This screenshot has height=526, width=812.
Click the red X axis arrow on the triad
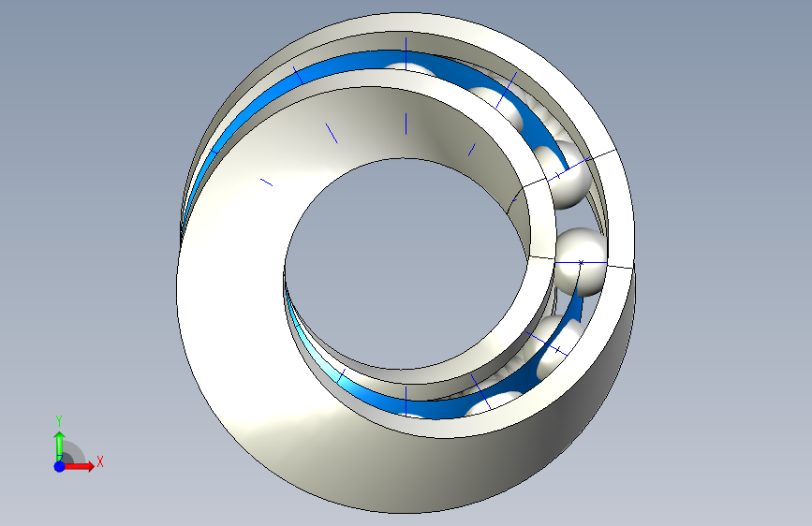[81, 466]
